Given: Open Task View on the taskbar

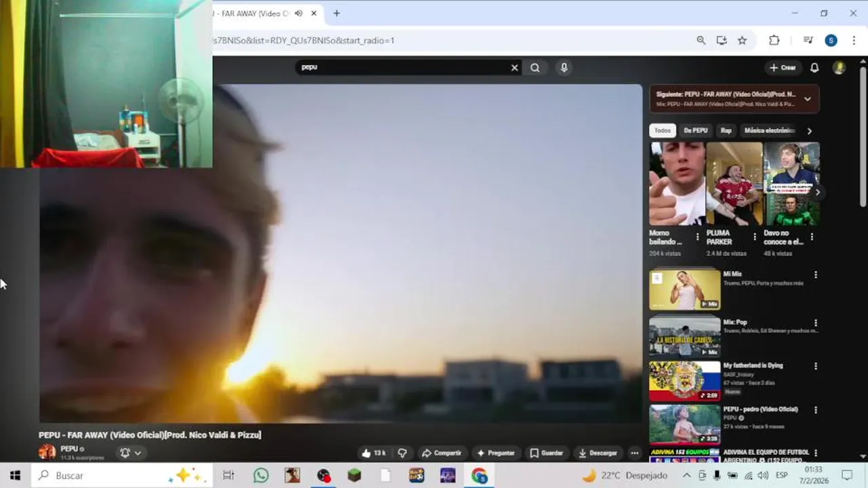Looking at the screenshot, I should tap(229, 476).
